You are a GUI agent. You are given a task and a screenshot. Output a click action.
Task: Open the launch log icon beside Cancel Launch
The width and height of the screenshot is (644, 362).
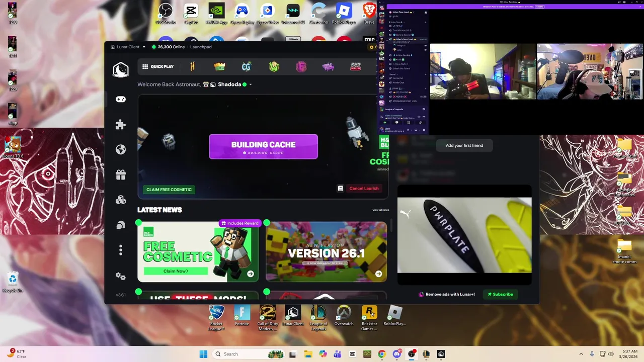(340, 189)
